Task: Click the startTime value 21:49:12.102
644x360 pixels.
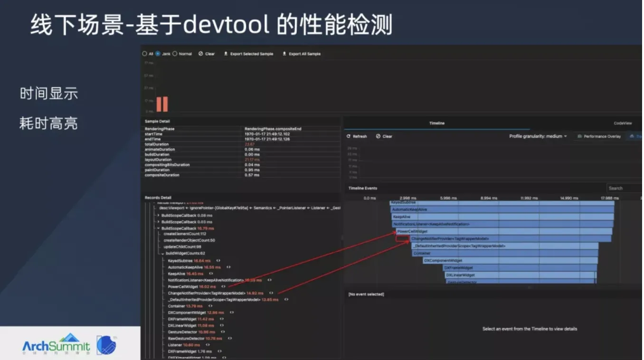Action: pos(267,134)
